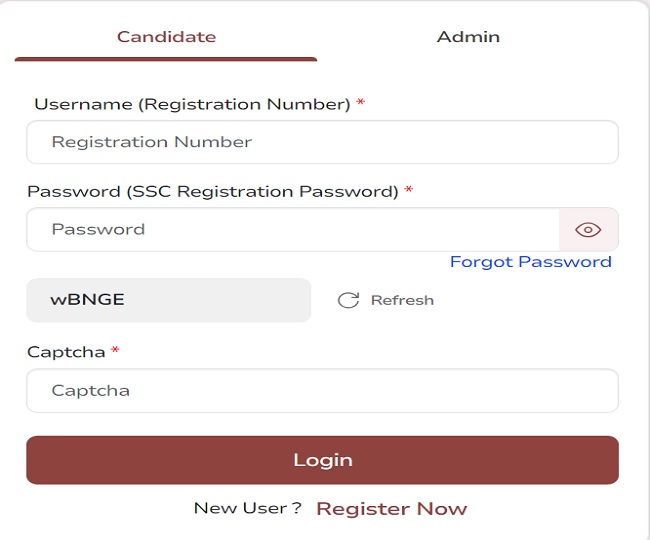Image resolution: width=650 pixels, height=540 pixels.
Task: Click the Refresh text label
Action: pos(402,300)
